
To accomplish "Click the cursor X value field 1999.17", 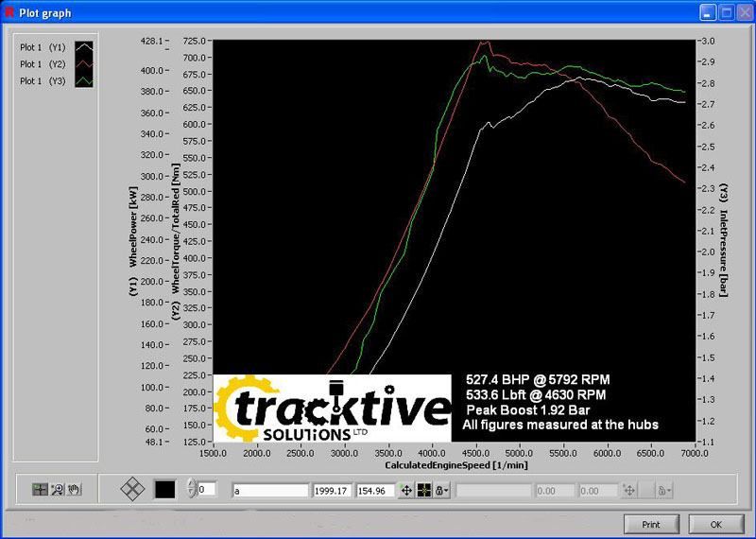I will [x=332, y=491].
